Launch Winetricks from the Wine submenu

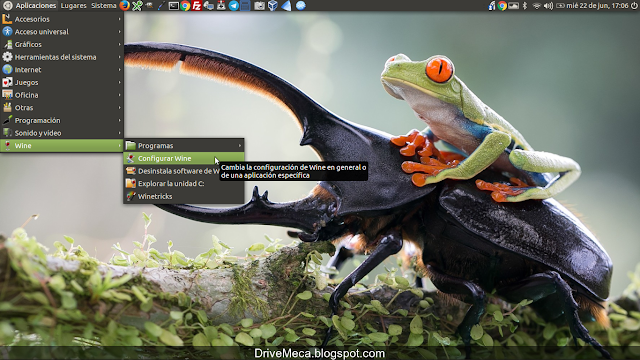[x=184, y=196]
